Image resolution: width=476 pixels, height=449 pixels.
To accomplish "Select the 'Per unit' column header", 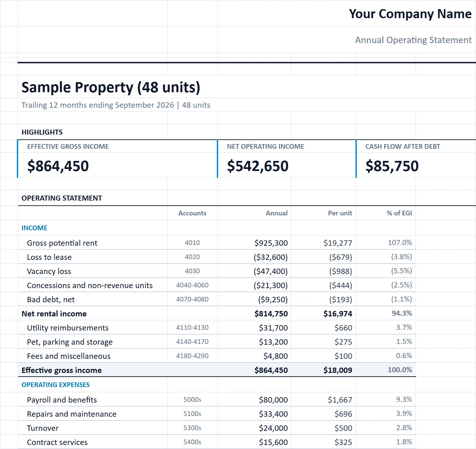I will pyautogui.click(x=340, y=213).
